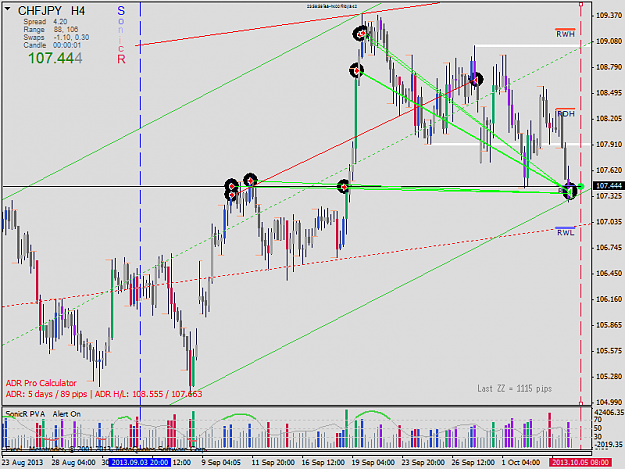Click the ADR: 5 days / 89 pips line
This screenshot has width=625, height=469.
point(104,394)
